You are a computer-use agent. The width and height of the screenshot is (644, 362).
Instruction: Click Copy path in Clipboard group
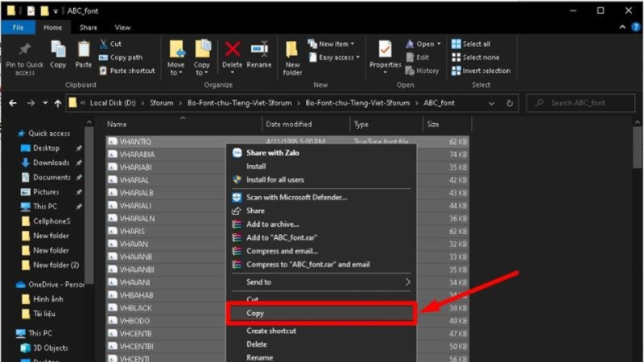(x=126, y=57)
